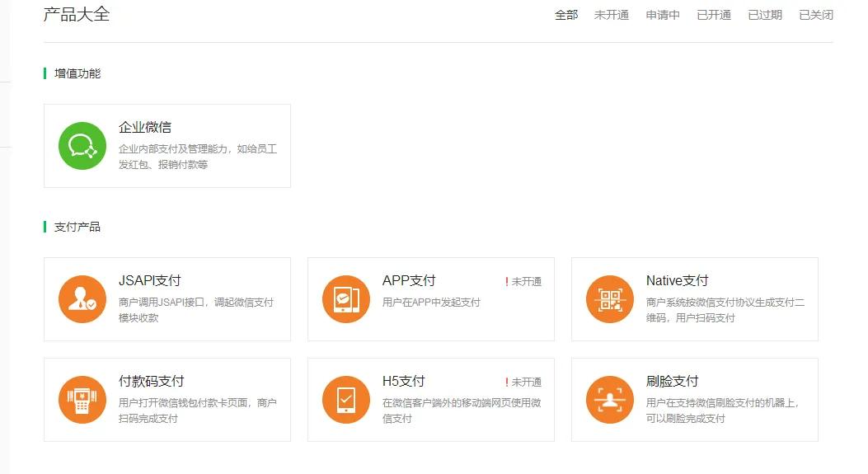The height and width of the screenshot is (474, 868).
Task: Click the 增值功能 section heading
Action: [77, 73]
